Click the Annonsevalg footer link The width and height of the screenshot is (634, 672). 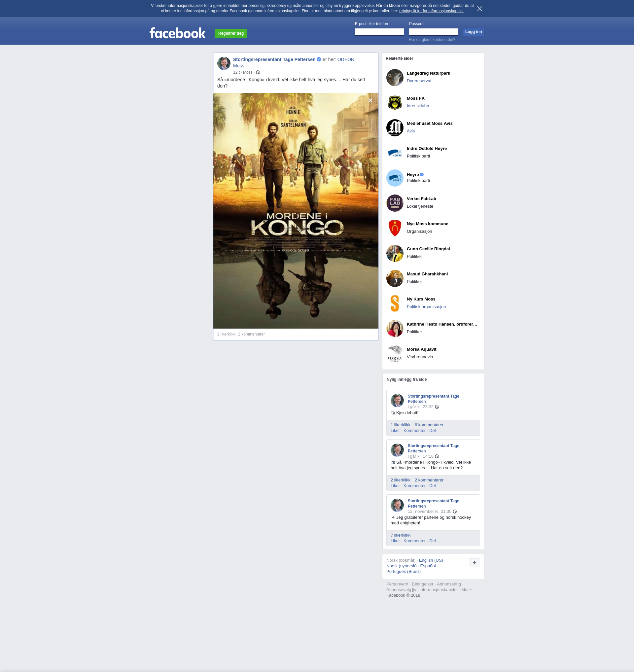[x=399, y=589]
